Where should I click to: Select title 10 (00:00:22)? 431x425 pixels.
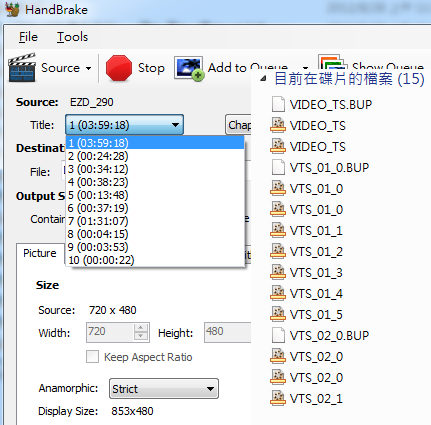[x=155, y=260]
